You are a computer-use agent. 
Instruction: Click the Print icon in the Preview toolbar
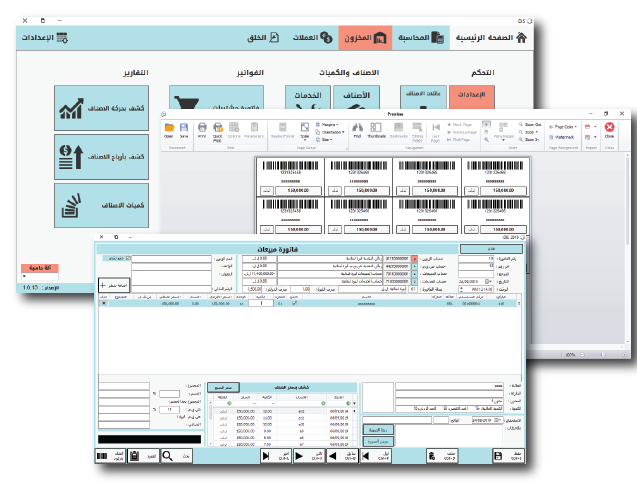tap(201, 129)
